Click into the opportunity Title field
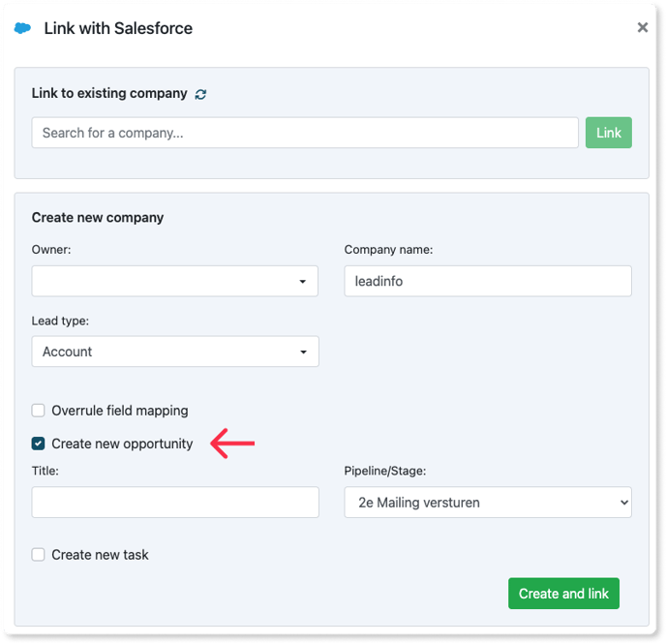 tap(175, 502)
